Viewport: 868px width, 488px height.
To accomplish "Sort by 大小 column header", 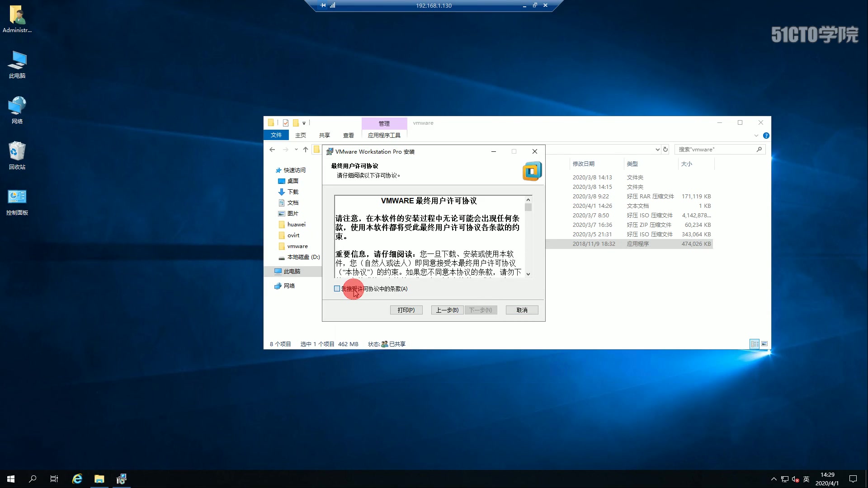I will pyautogui.click(x=686, y=164).
